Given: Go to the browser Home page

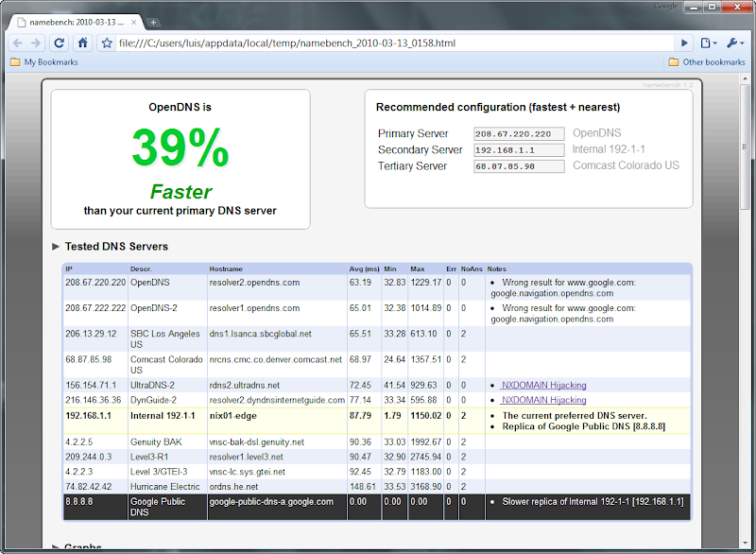Looking at the screenshot, I should [83, 43].
